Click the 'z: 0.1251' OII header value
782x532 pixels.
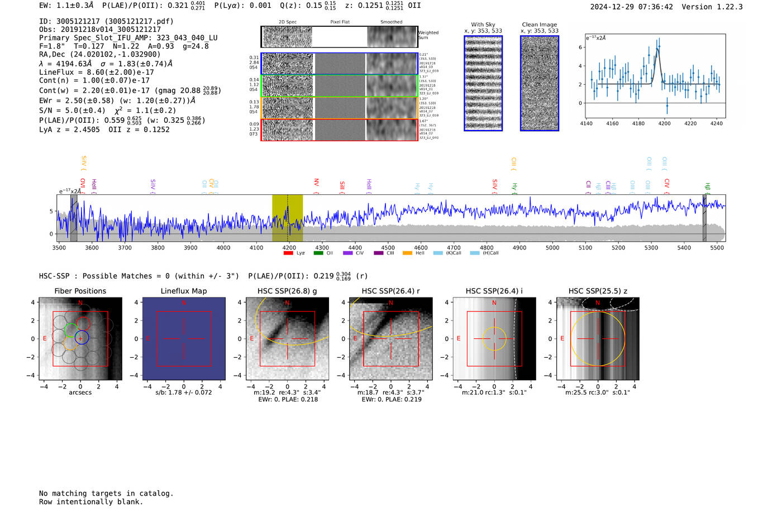(x=383, y=5)
